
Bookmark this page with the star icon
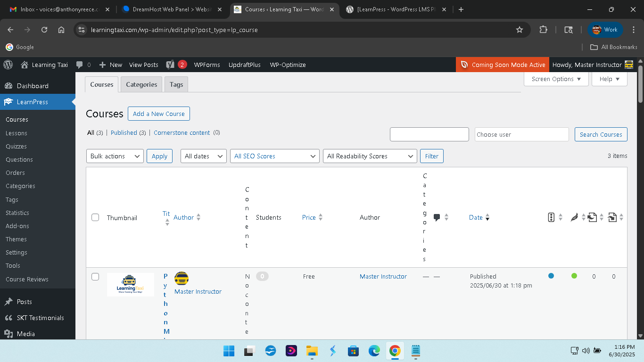pos(520,30)
